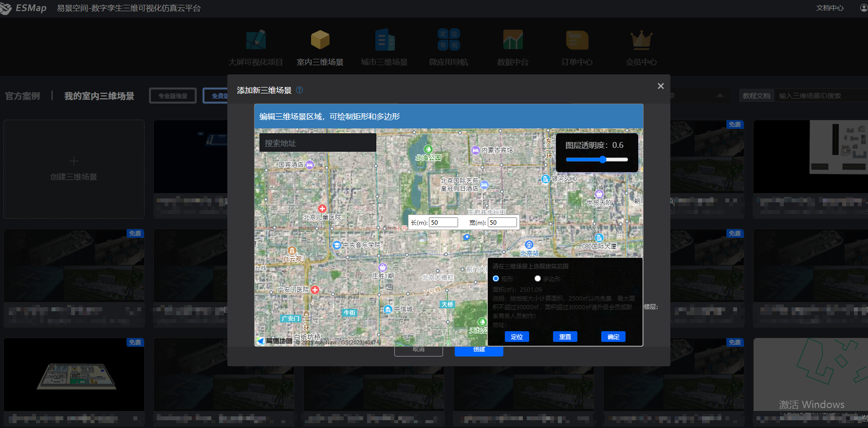Click the 宽(m) width input field
The height and width of the screenshot is (428, 868).
tap(502, 223)
